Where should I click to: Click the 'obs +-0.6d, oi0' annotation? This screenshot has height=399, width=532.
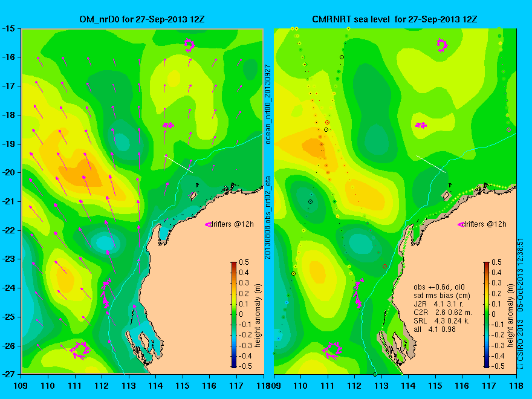coord(440,287)
